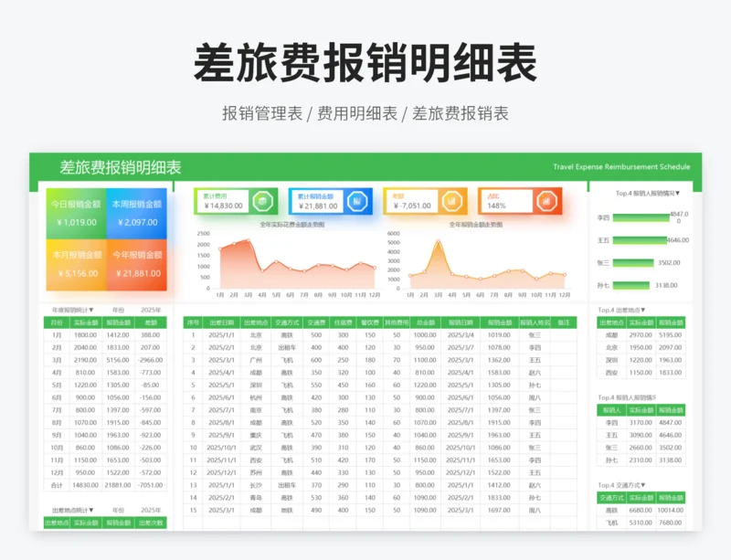
Task: Click the 王五 bar in the Top.4 chart
Action: (x=640, y=240)
